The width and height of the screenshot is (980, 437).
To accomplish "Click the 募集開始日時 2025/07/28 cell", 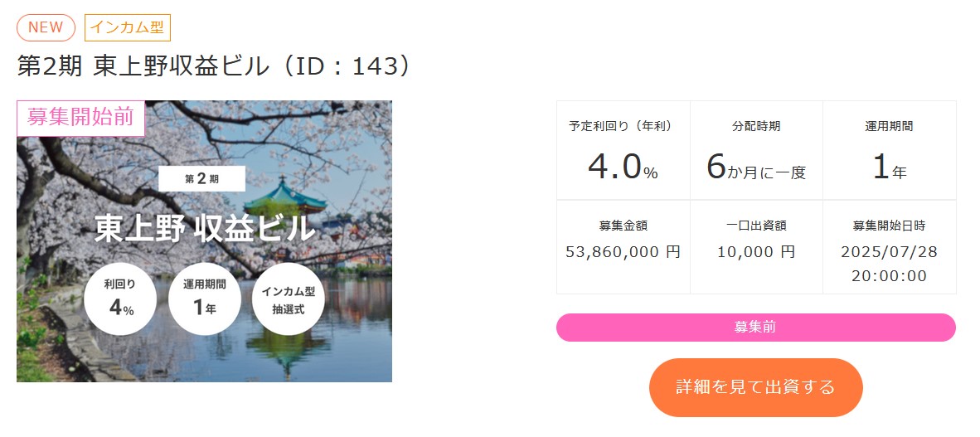I will pos(889,247).
